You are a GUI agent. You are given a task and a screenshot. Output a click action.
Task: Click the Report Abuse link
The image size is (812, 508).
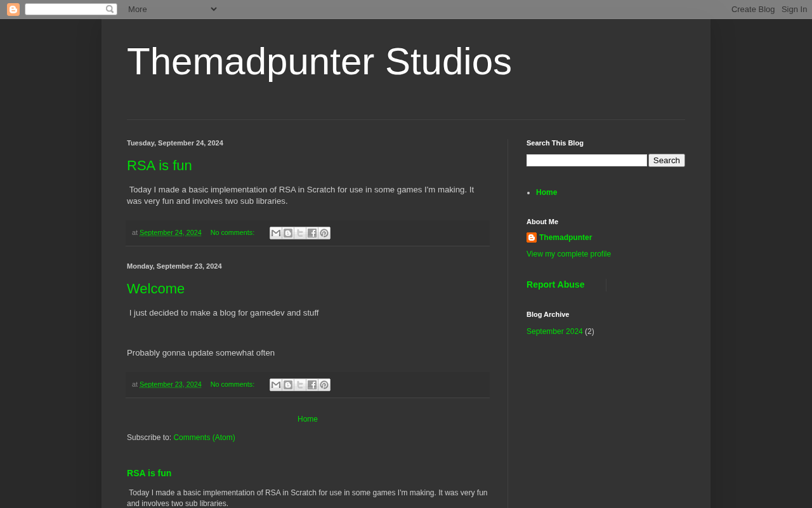click(x=556, y=284)
